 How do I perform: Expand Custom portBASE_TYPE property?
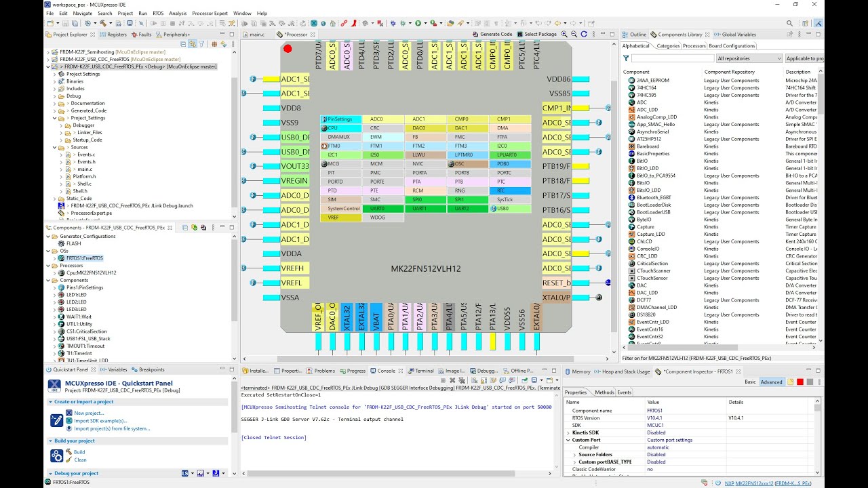point(574,462)
